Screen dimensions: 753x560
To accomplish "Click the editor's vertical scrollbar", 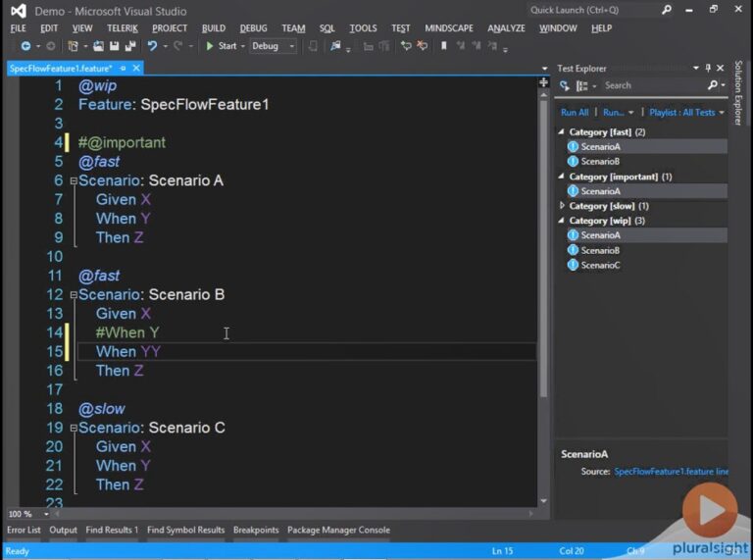I will coord(544,245).
